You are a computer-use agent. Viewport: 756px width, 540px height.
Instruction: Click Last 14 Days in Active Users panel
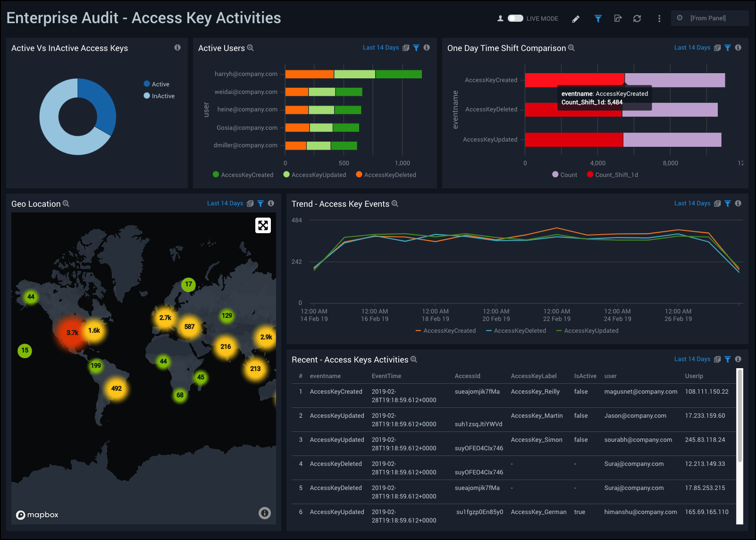point(381,48)
